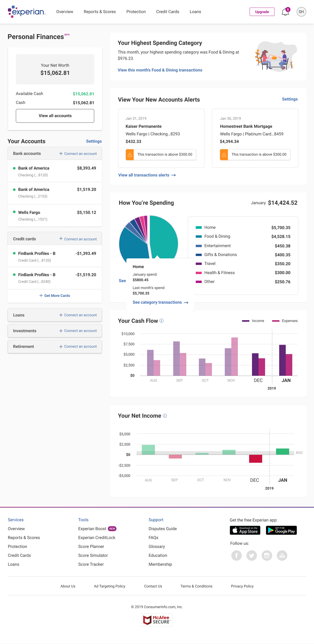
Task: Open the Facebook social icon
Action: pos(236,555)
